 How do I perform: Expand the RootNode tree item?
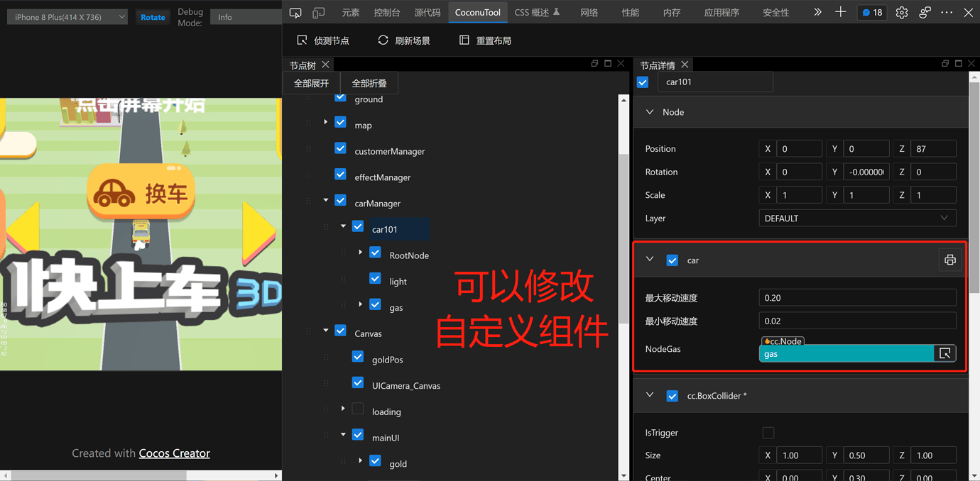pyautogui.click(x=361, y=253)
